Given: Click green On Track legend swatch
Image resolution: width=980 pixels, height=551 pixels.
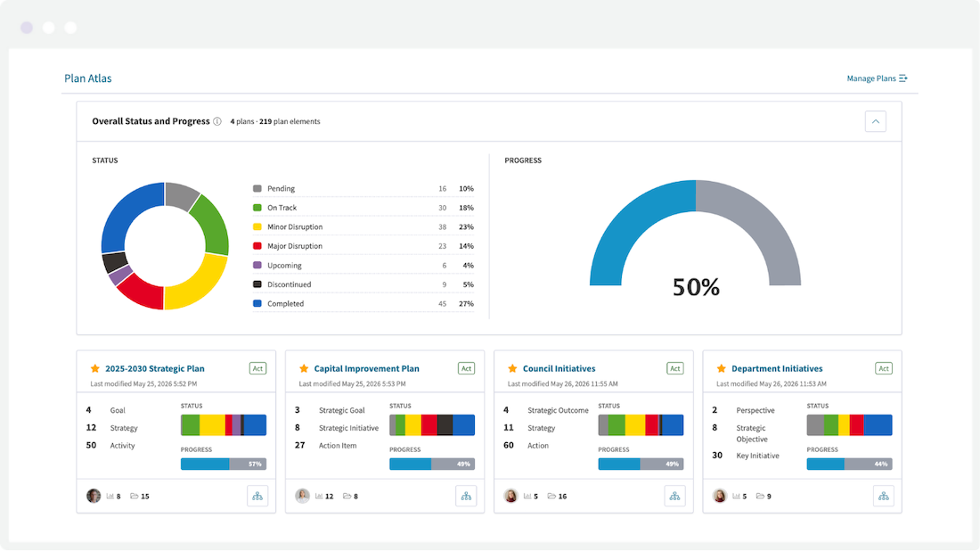Looking at the screenshot, I should 257,208.
